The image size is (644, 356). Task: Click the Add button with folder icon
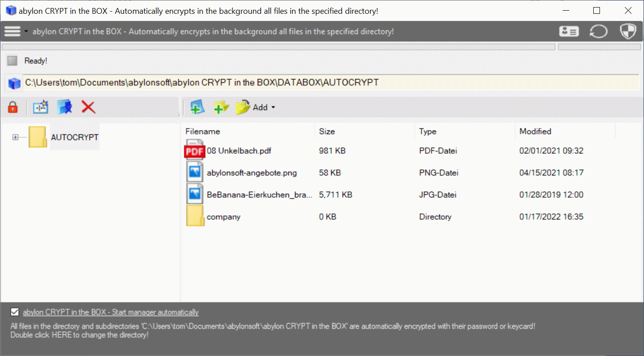(251, 107)
